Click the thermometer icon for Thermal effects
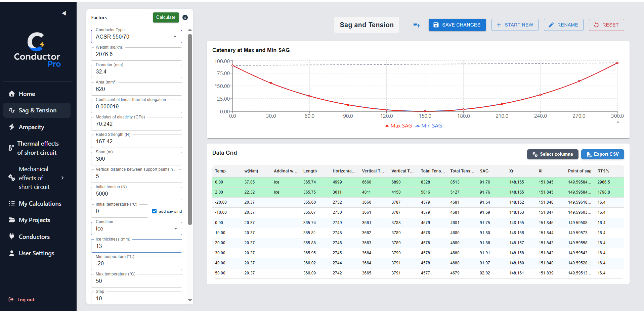644x311 pixels. coord(11,148)
